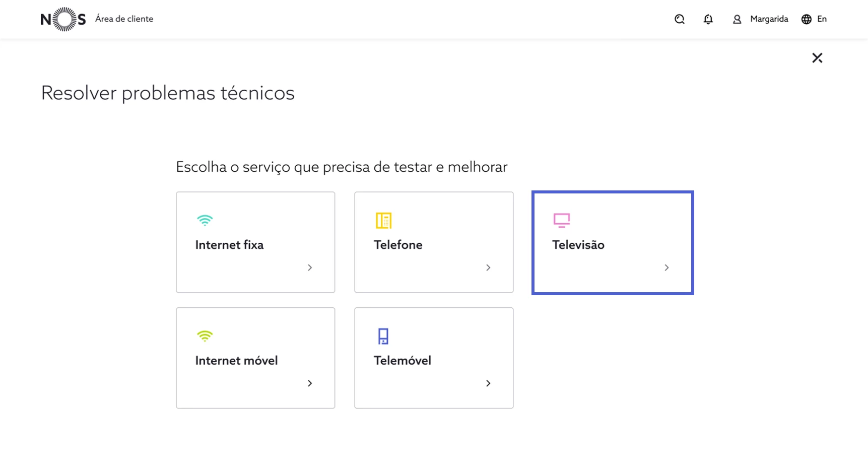Viewport: 868px width, 470px height.
Task: Click the blue Telemóvel phone icon
Action: coord(383,336)
